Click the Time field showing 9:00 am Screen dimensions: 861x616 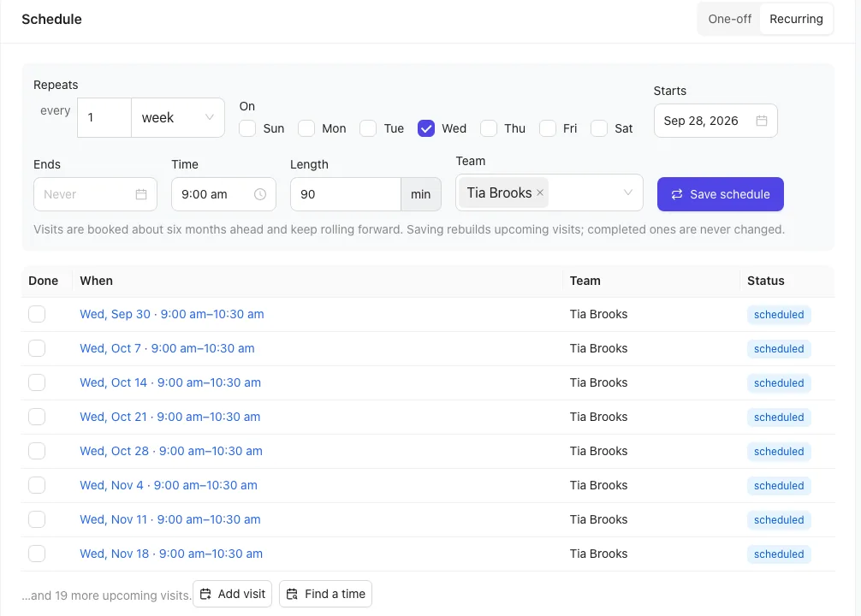tap(223, 194)
